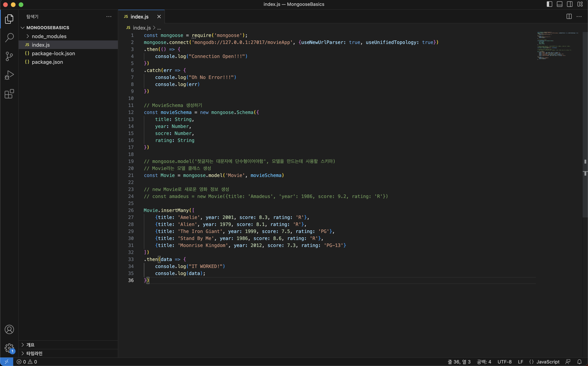588x366 pixels.
Task: Open the Run and Debug view
Action: pos(9,75)
